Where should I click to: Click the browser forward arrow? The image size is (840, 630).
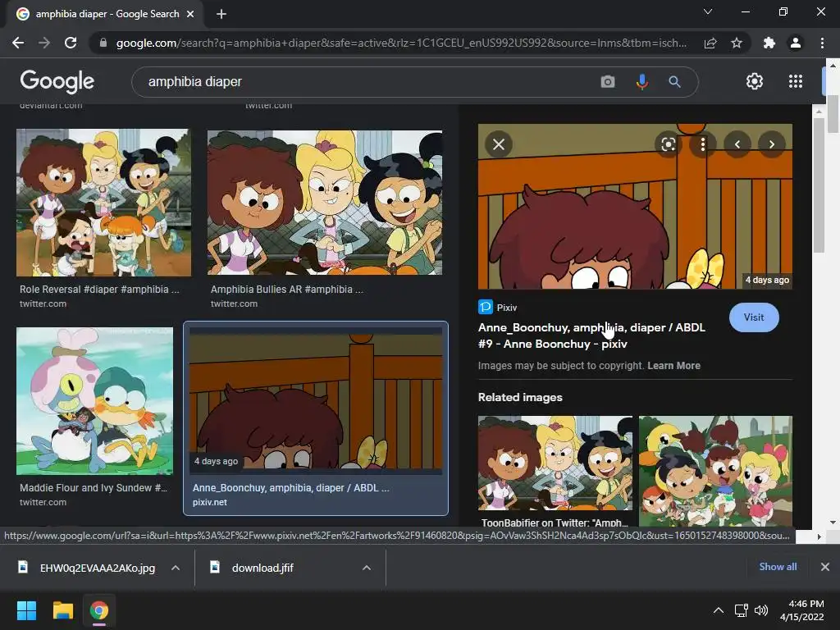coord(44,43)
